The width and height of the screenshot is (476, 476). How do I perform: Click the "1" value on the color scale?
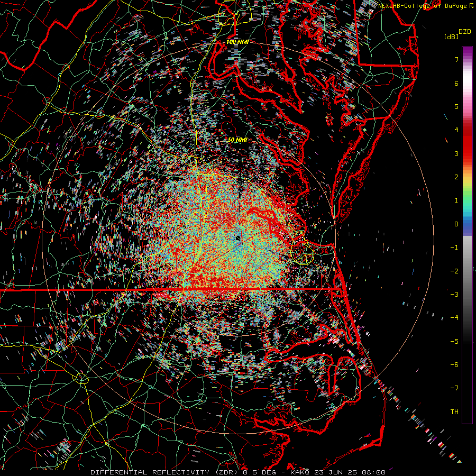(456, 200)
